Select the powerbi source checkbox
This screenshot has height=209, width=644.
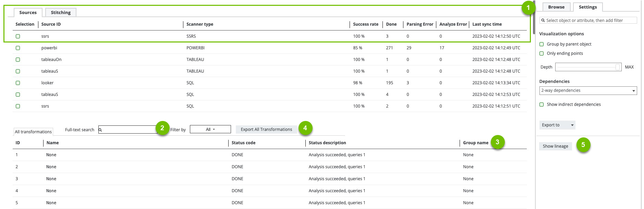(18, 48)
